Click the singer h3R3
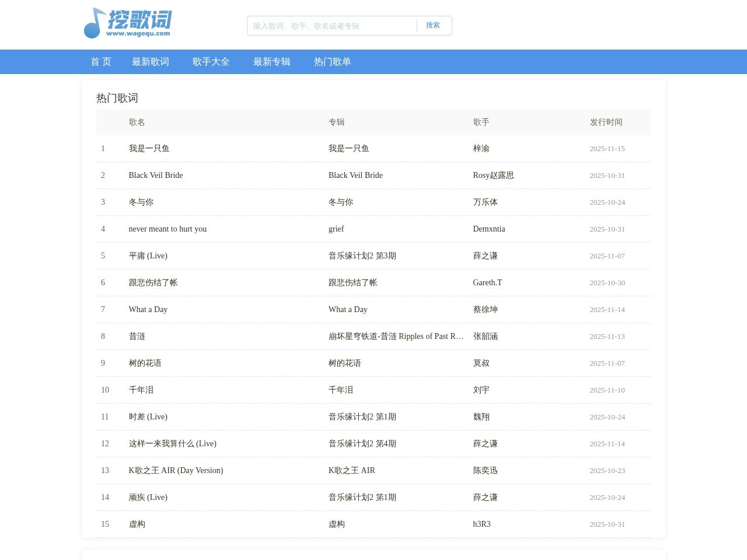The height and width of the screenshot is (560, 747). (481, 524)
